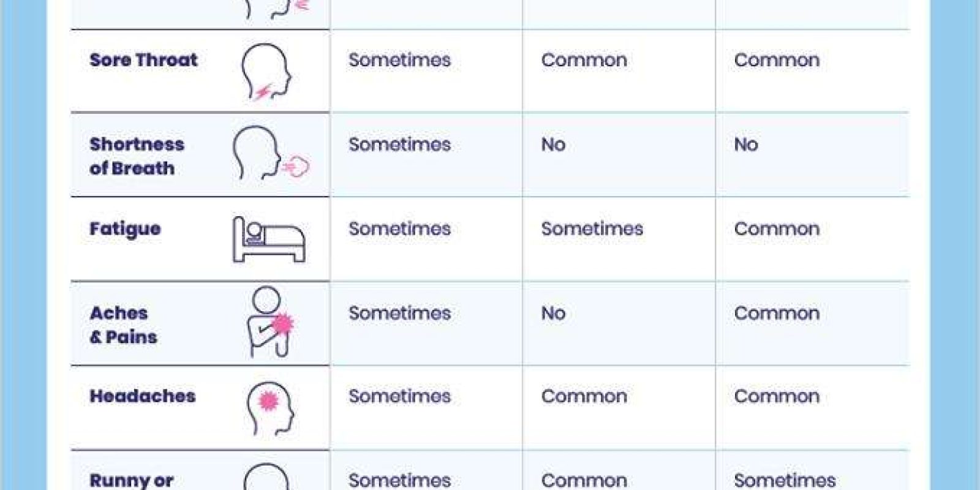Click No in the Aches & Pains row

coord(553,314)
